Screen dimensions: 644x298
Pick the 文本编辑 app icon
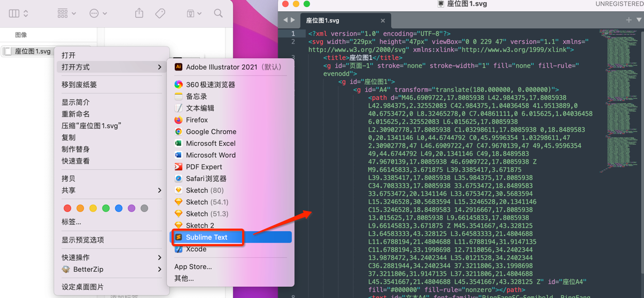click(179, 108)
